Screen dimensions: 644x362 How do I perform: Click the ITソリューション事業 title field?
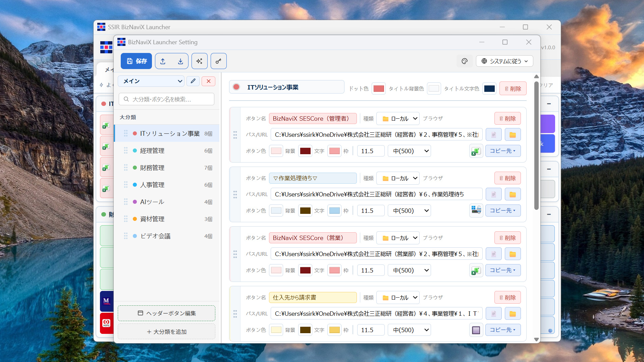coord(287,87)
